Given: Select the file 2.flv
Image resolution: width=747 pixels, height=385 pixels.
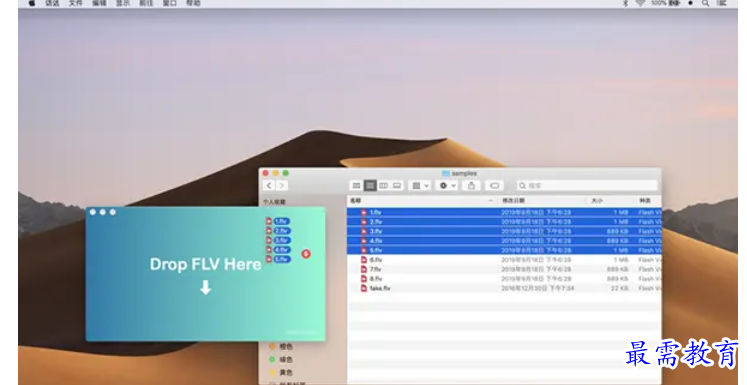Looking at the screenshot, I should [x=504, y=222].
